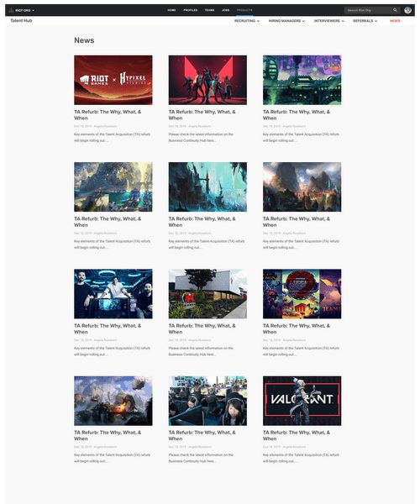
Task: Expand the Hiring Managers dropdown menu
Action: (x=286, y=21)
